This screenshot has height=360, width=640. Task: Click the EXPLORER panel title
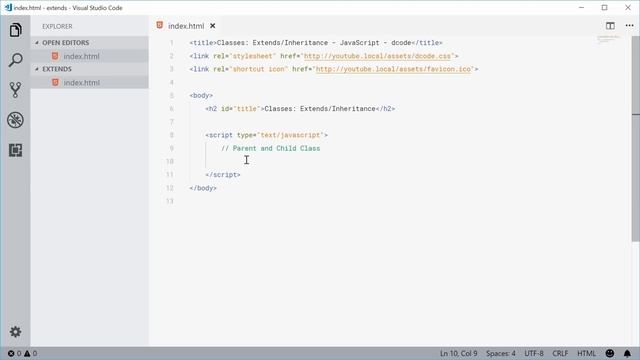57,26
